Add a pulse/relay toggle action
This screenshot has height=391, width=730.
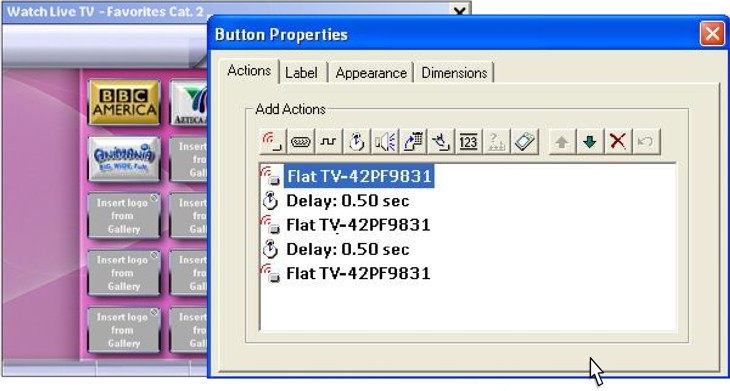pyautogui.click(x=329, y=142)
